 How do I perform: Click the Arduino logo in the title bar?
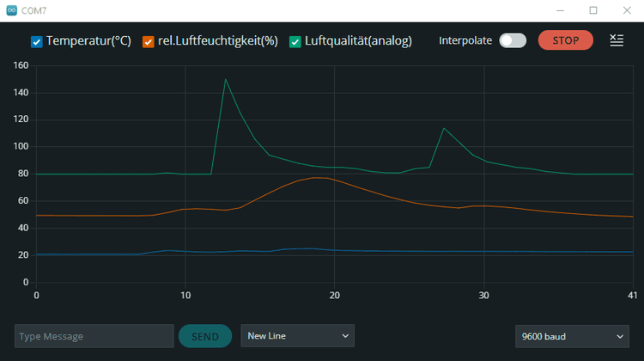coord(11,10)
